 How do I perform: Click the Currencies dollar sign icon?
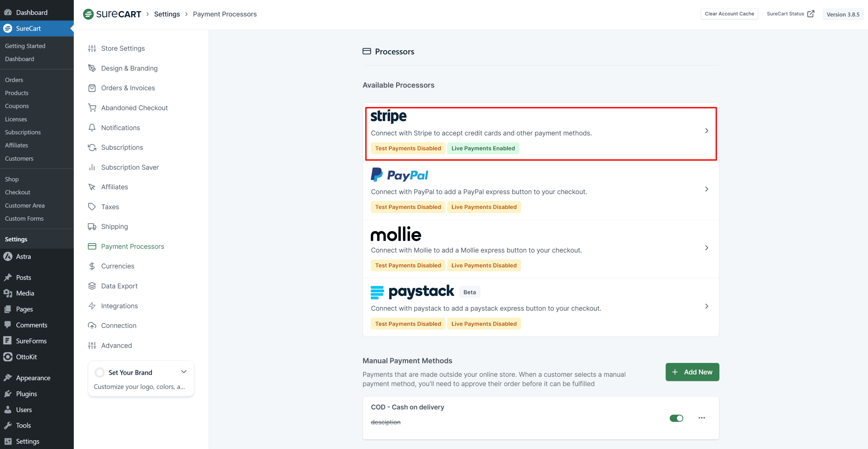coord(92,266)
